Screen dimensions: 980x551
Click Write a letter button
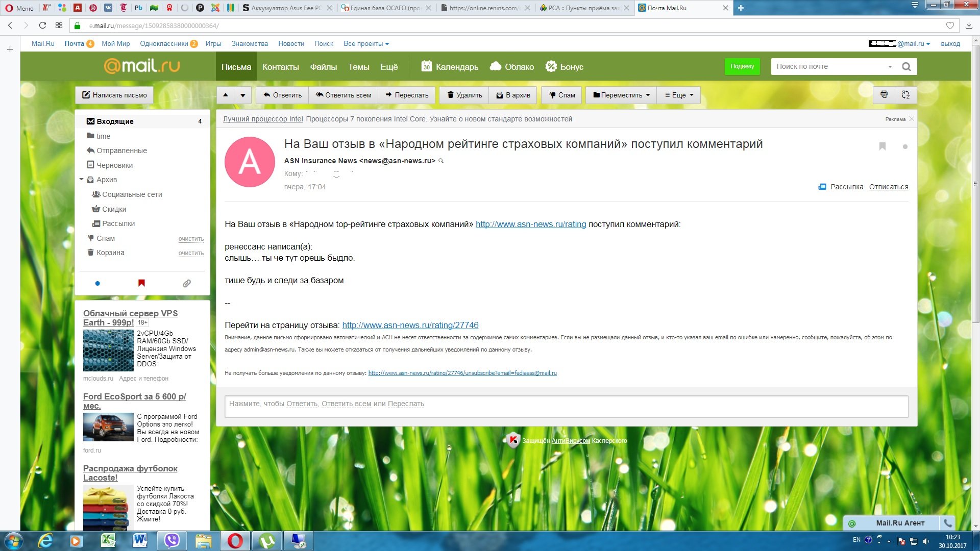pos(114,95)
